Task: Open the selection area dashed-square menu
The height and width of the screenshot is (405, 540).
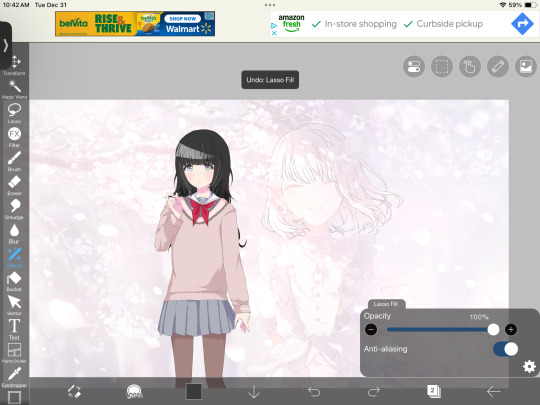Action: 442,66
